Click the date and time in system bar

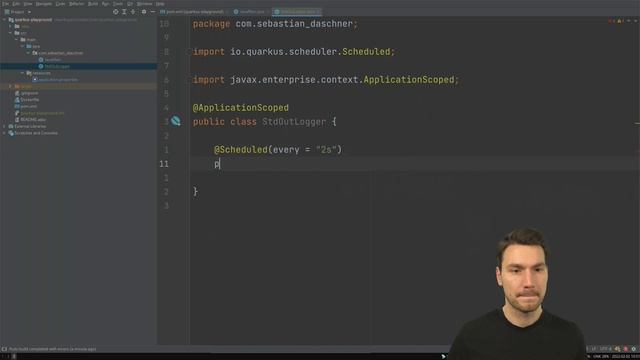626,356
